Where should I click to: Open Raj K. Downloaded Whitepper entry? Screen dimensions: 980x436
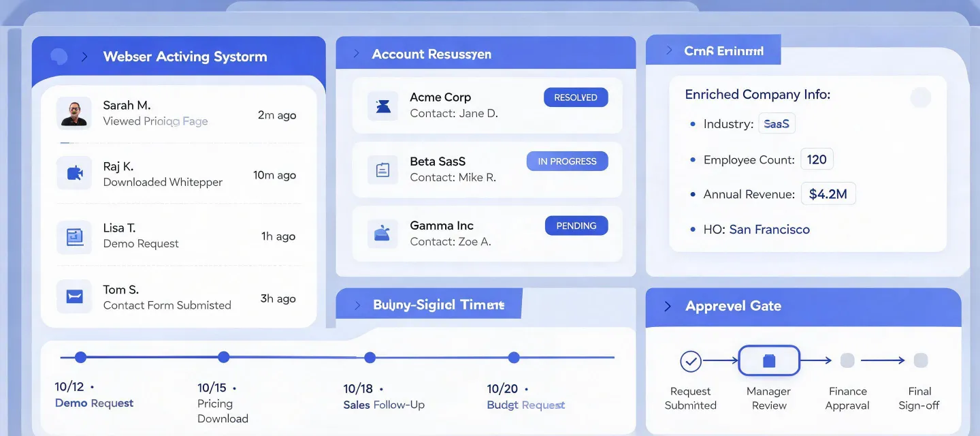click(x=179, y=174)
